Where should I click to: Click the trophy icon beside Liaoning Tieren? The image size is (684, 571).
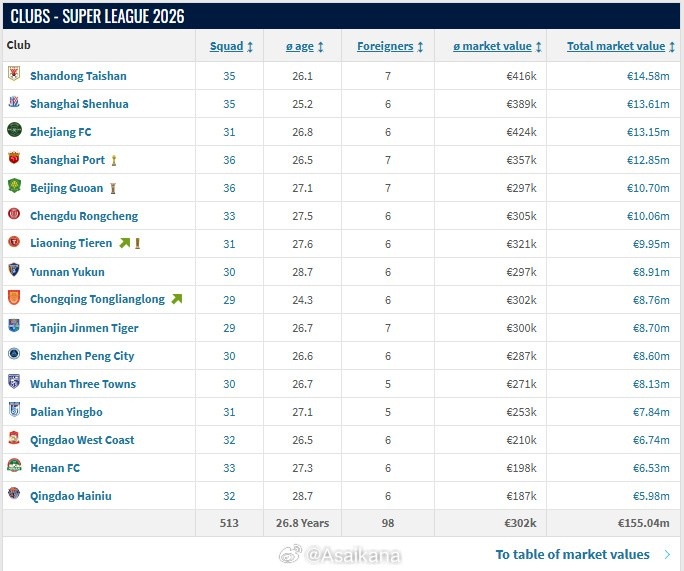click(137, 243)
